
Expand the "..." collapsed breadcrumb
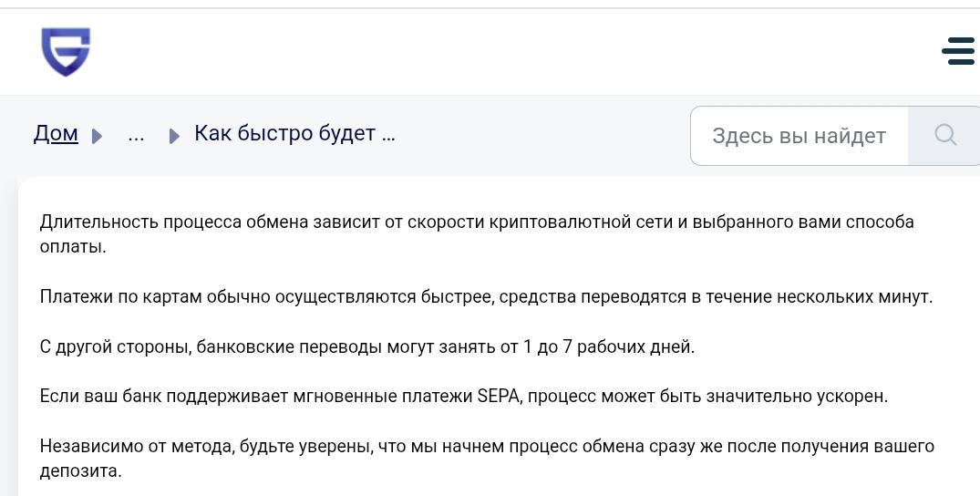click(x=136, y=134)
